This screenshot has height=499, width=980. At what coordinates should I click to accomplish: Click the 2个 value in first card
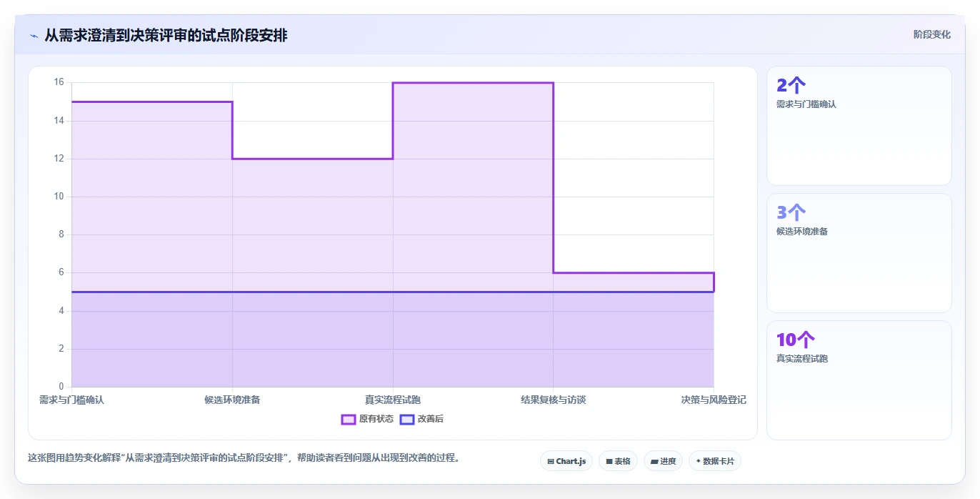tap(791, 86)
